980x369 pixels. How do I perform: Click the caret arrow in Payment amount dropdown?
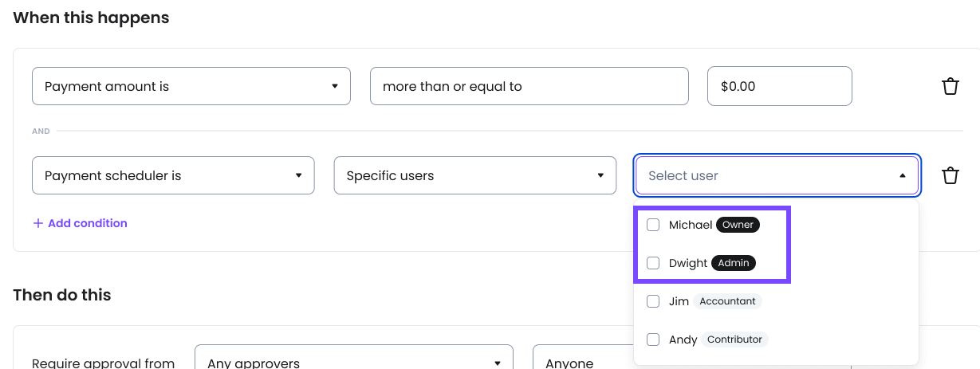click(335, 86)
